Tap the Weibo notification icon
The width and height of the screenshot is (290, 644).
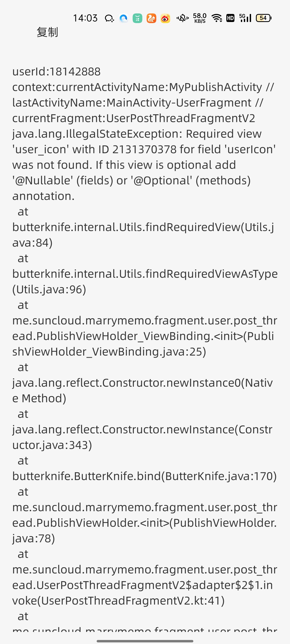[165, 18]
